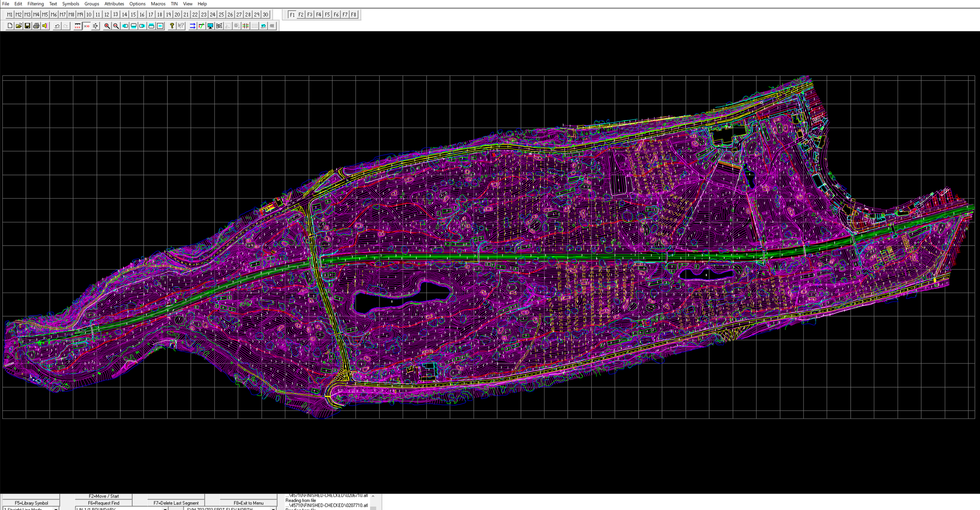Image resolution: width=980 pixels, height=510 pixels.
Task: Open the SYM 703 SPOT ELEV NORTH dropdown
Action: point(230,508)
